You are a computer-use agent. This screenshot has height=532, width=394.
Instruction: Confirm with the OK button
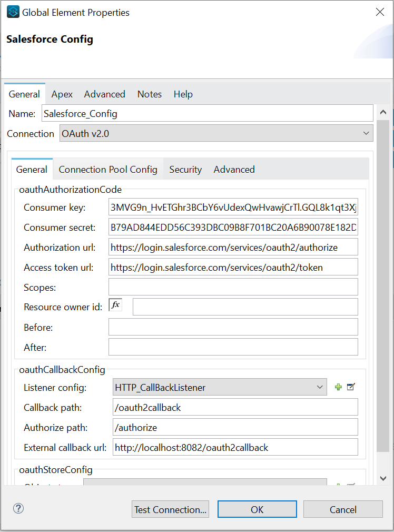257,509
